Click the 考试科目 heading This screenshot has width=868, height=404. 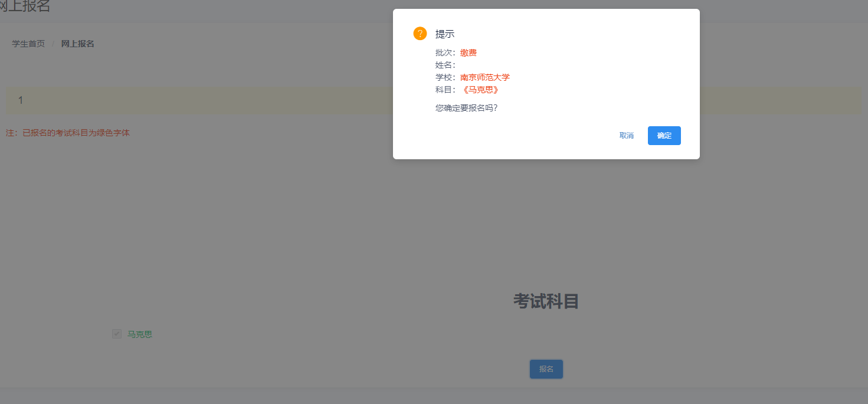[546, 301]
